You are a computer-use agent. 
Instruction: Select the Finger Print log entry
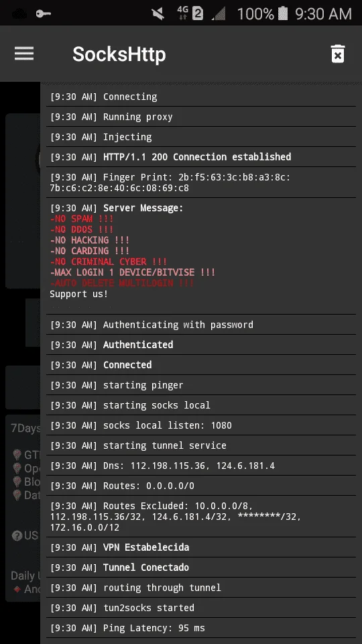tap(200, 182)
